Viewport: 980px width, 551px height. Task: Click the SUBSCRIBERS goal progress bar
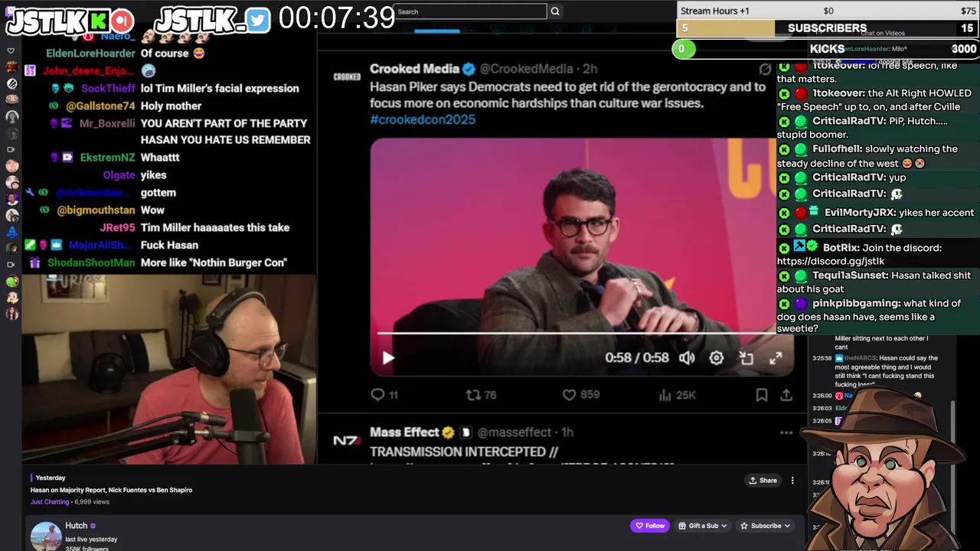point(828,28)
